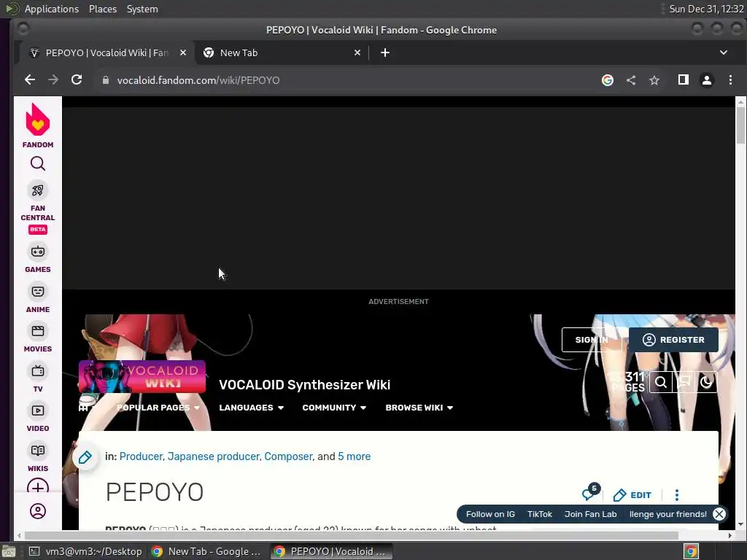This screenshot has height=560, width=747.
Task: Click Join Fan Lab link
Action: (x=590, y=514)
